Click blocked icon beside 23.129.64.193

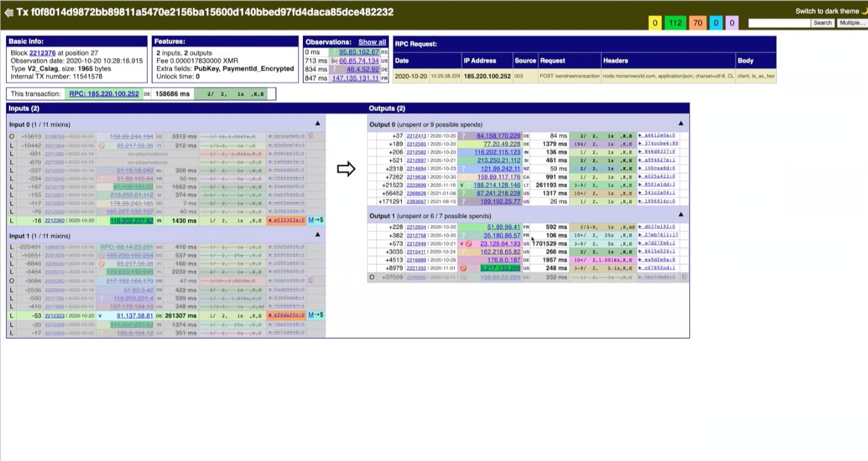pos(469,244)
